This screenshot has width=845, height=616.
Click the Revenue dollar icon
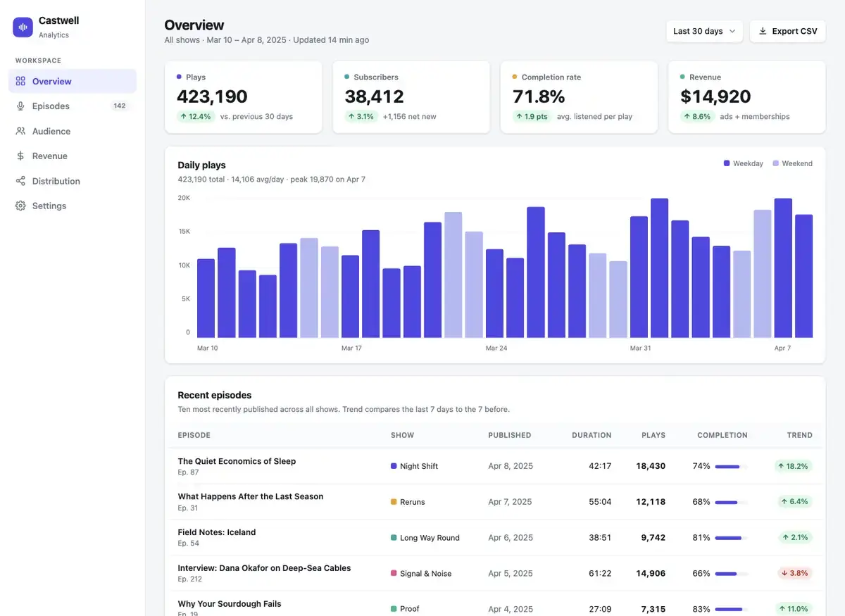(x=20, y=156)
